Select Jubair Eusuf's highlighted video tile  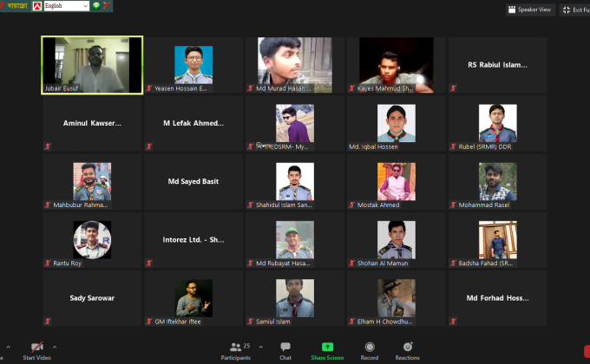pos(92,65)
